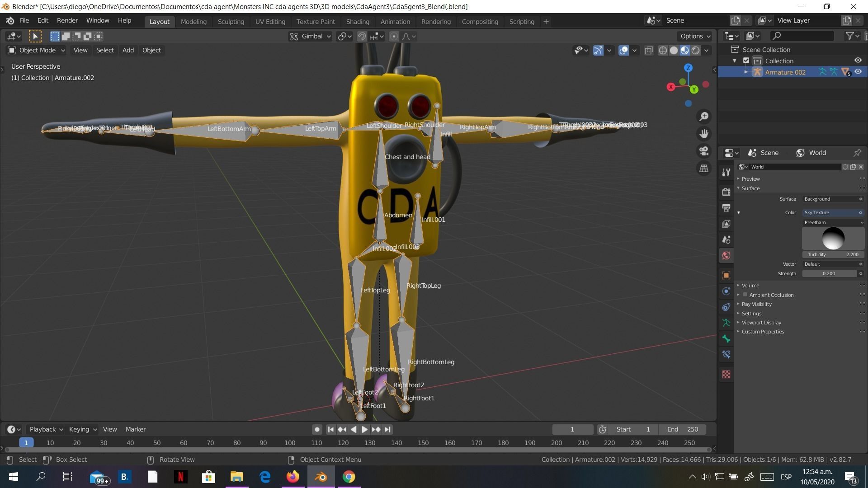Open the Object Data armature properties icon
Screen dimensions: 868x488
tap(726, 323)
